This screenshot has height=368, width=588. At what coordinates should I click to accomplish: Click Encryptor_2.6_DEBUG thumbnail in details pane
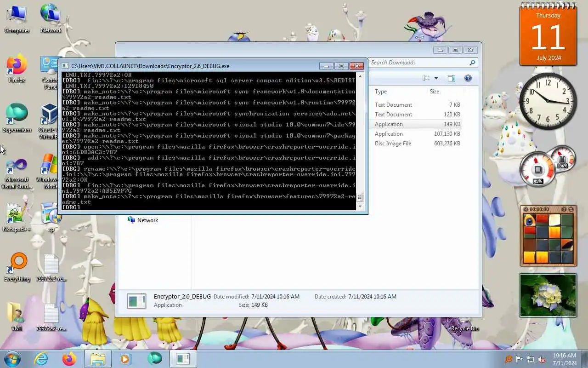tap(136, 301)
